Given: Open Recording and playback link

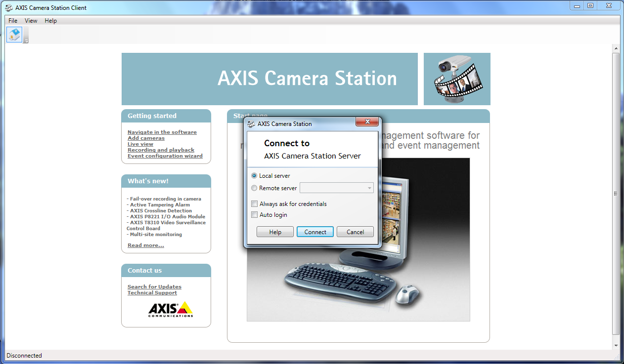Looking at the screenshot, I should [161, 150].
